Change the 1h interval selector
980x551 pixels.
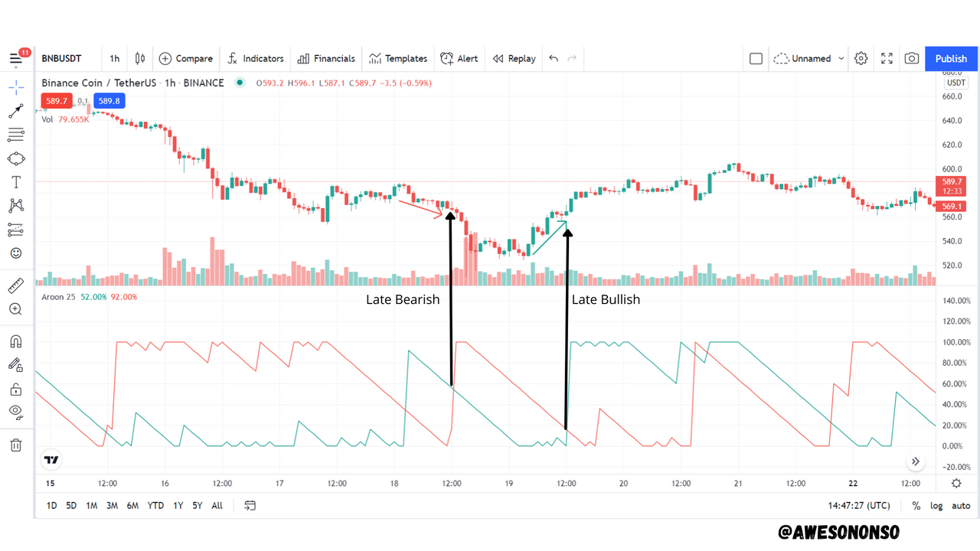click(x=114, y=59)
